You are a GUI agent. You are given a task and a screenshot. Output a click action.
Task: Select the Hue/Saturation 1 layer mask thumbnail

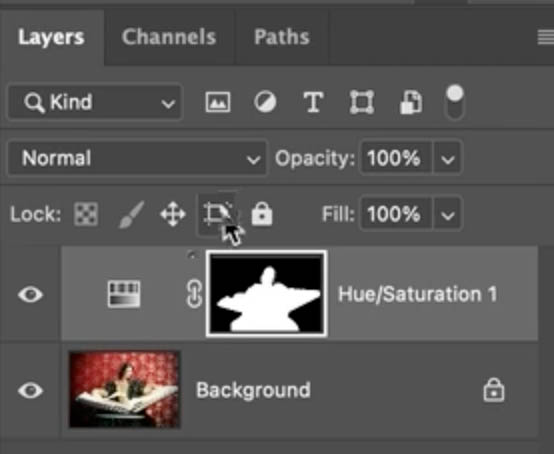coord(267,293)
